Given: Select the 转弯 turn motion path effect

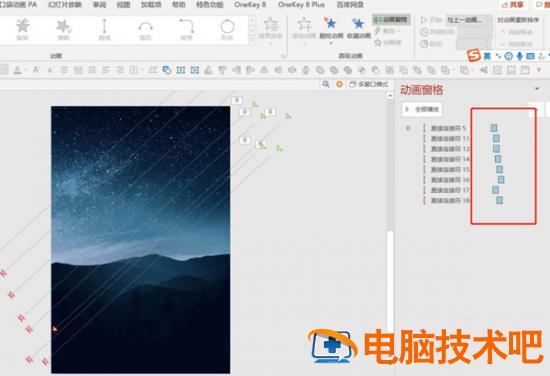Looking at the screenshot, I should (186, 29).
